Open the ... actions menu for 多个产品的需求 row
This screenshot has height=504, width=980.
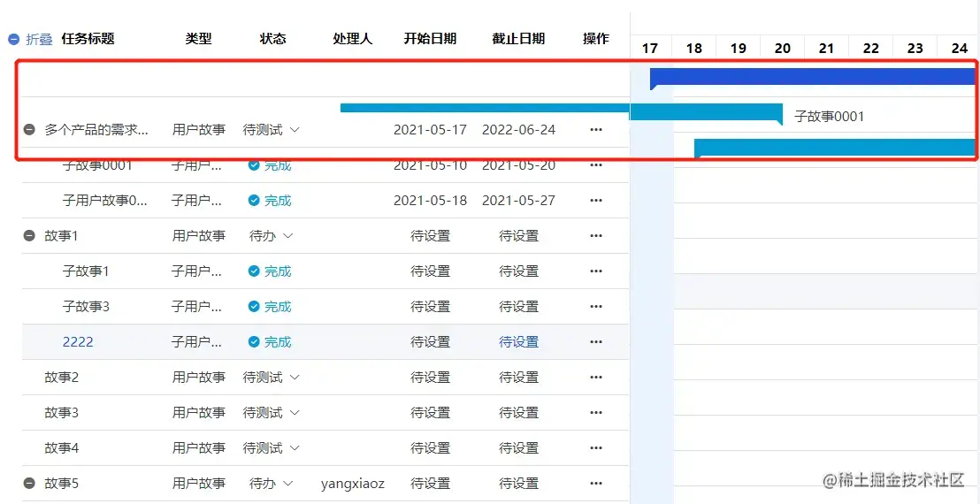(595, 130)
